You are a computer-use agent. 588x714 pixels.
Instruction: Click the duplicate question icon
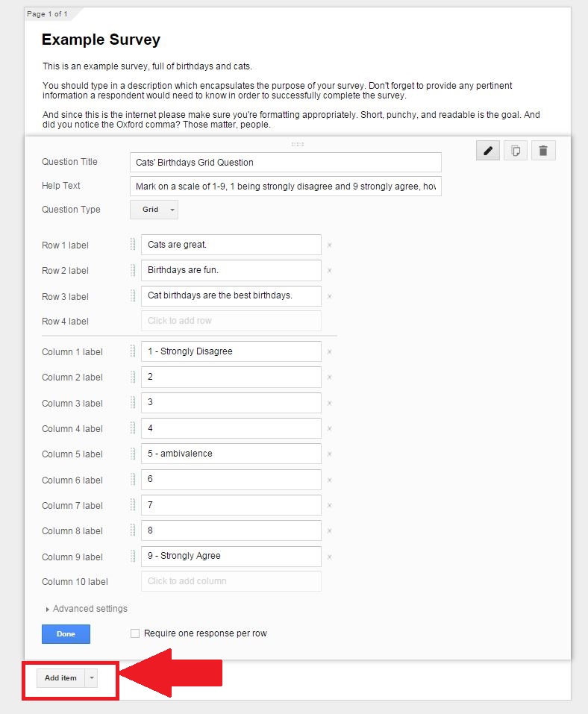(516, 150)
